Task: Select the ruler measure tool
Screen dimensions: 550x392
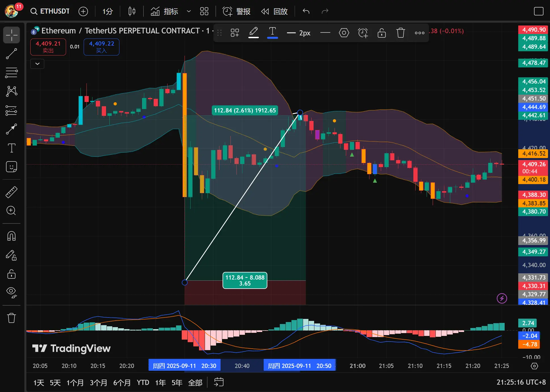Action: point(11,192)
